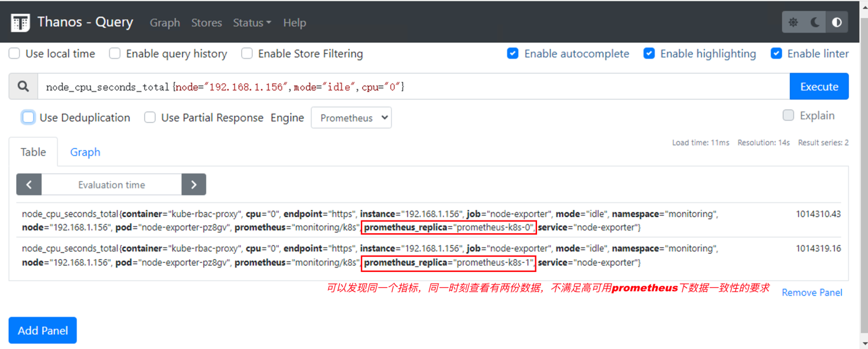Click the search magnifier icon
Viewport: 868px width, 349px height.
coord(23,86)
